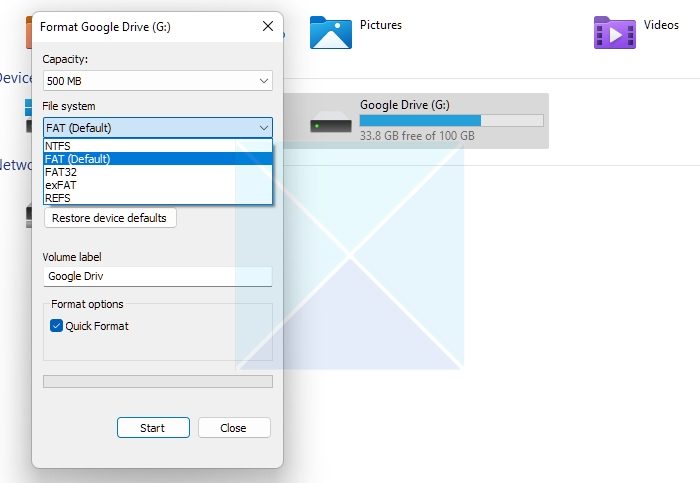Click the 33.8 GB free of 100 GB text
Image resolution: width=700 pixels, height=483 pixels.
pos(417,136)
